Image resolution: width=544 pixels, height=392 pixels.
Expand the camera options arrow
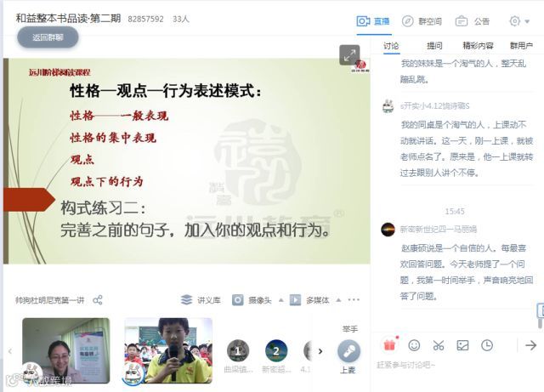281,300
